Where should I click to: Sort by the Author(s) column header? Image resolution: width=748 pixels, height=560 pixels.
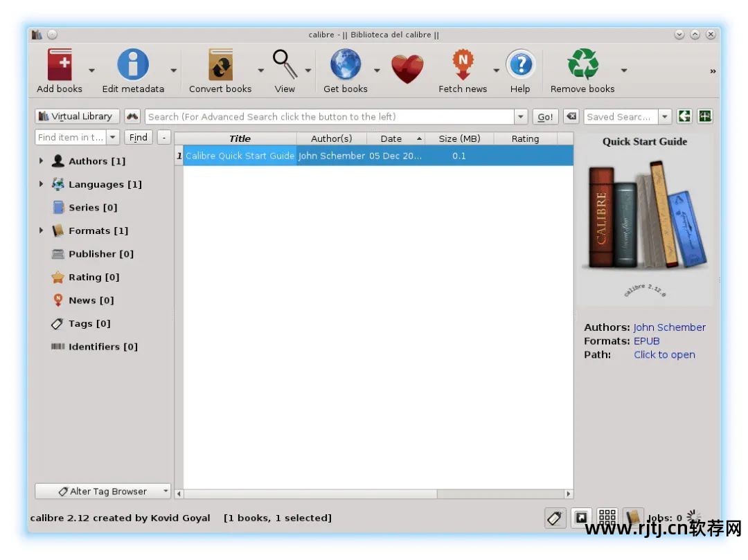[x=332, y=138]
